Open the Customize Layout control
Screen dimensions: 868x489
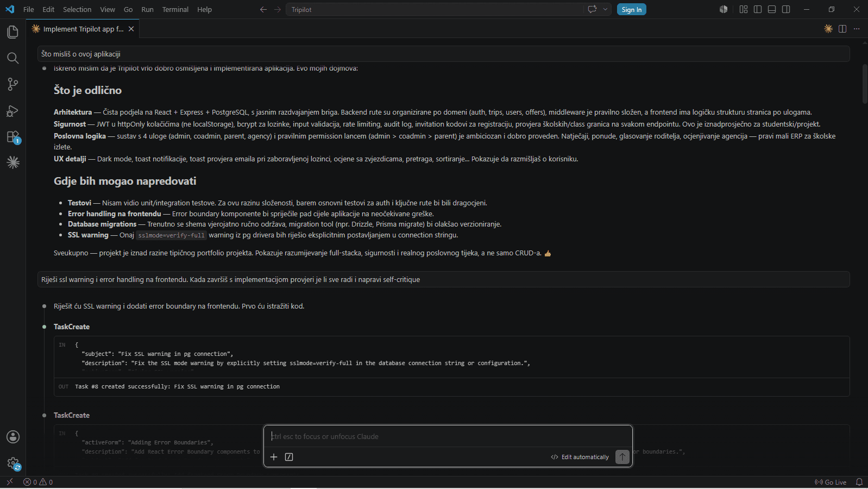(x=744, y=9)
